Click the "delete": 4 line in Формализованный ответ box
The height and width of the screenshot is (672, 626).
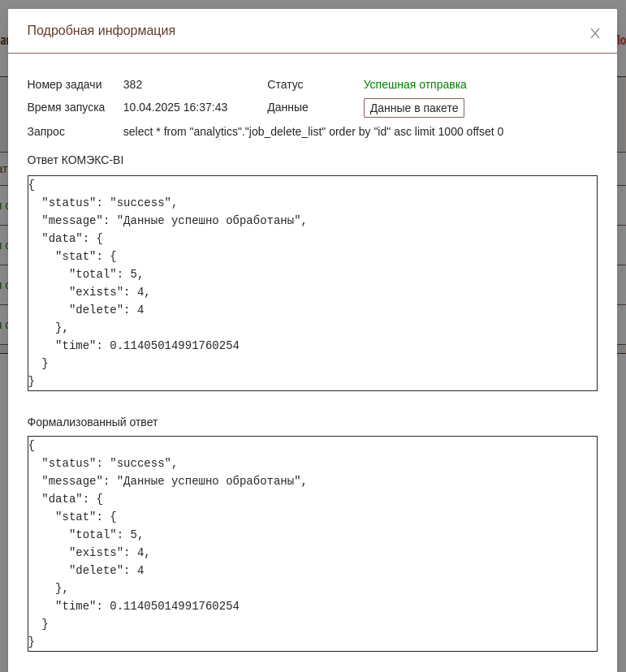(x=106, y=571)
